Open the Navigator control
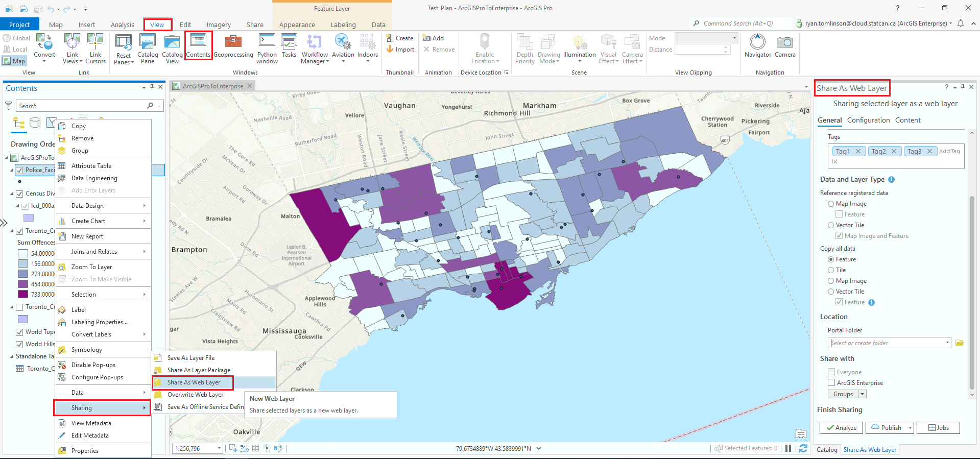 [x=758, y=46]
